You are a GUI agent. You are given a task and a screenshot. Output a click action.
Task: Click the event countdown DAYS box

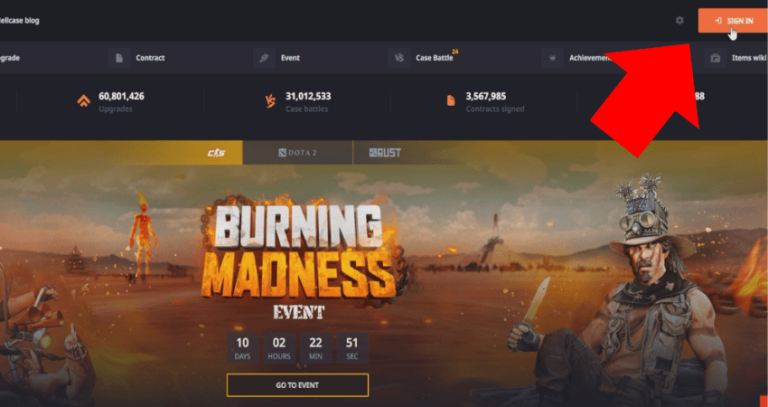point(242,348)
